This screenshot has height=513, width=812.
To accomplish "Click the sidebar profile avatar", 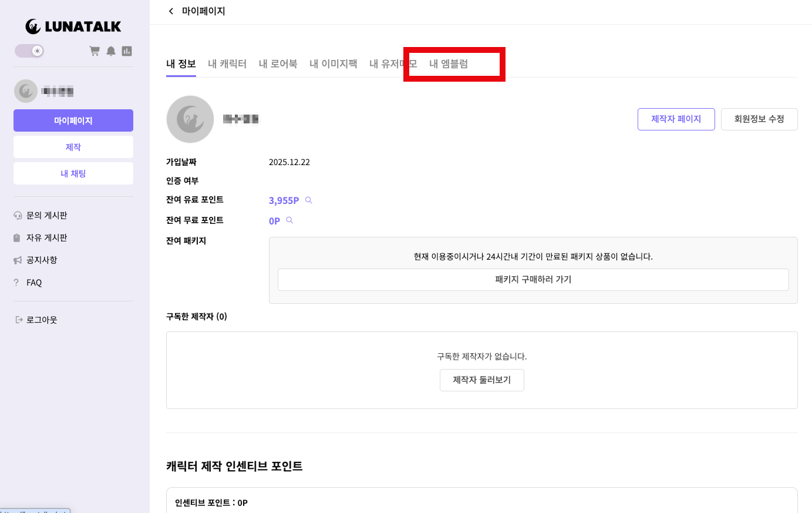I will [x=26, y=91].
